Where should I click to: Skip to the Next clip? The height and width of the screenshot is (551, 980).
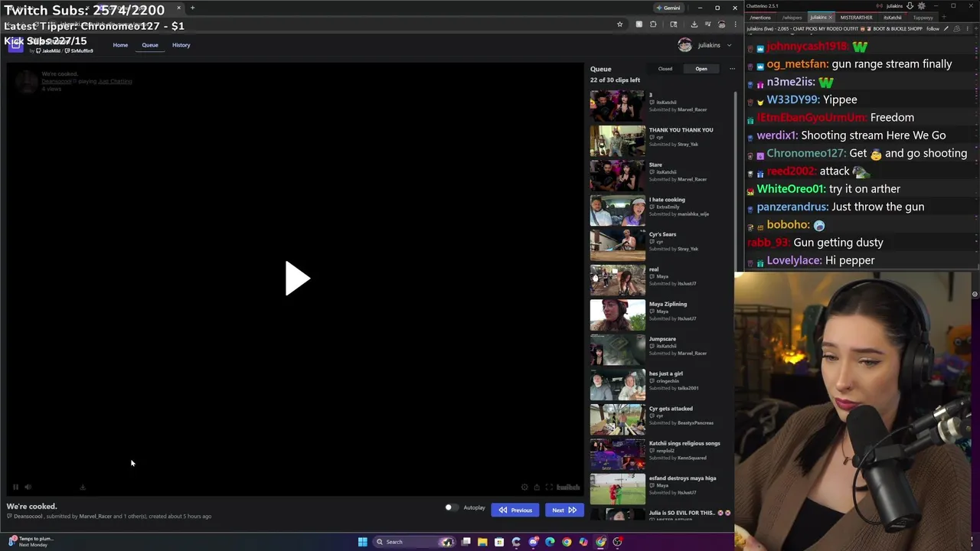point(564,510)
